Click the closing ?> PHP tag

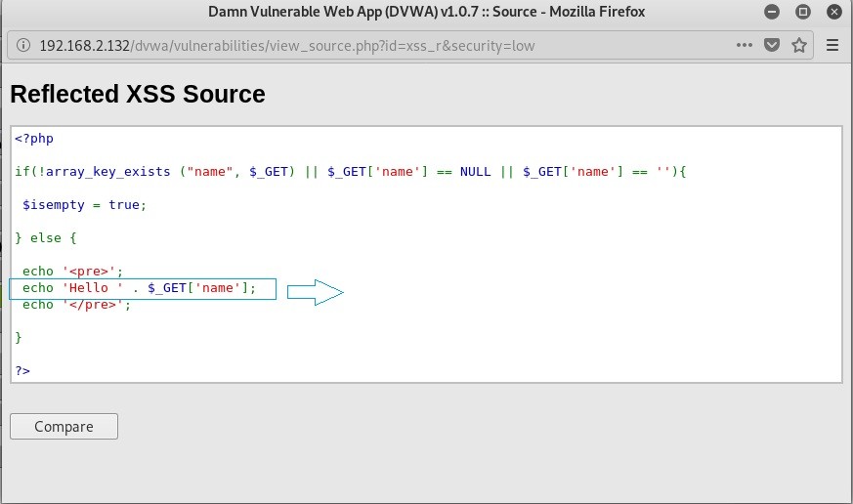tap(22, 370)
